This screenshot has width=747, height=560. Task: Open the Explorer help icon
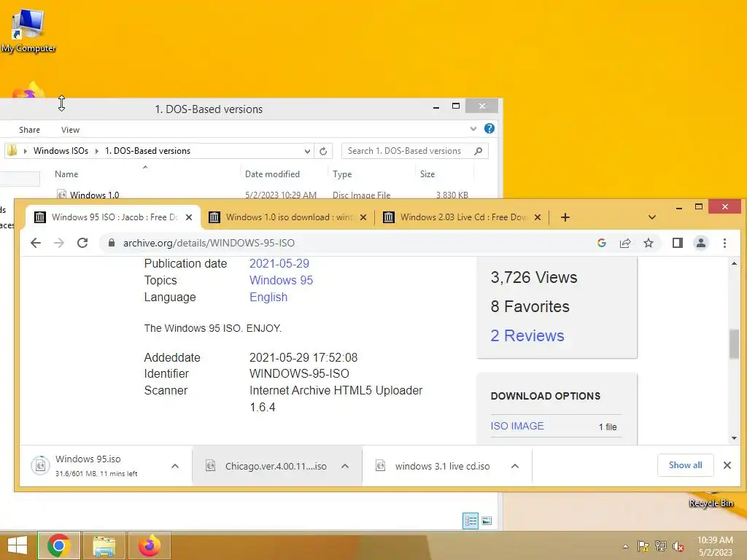click(x=489, y=128)
